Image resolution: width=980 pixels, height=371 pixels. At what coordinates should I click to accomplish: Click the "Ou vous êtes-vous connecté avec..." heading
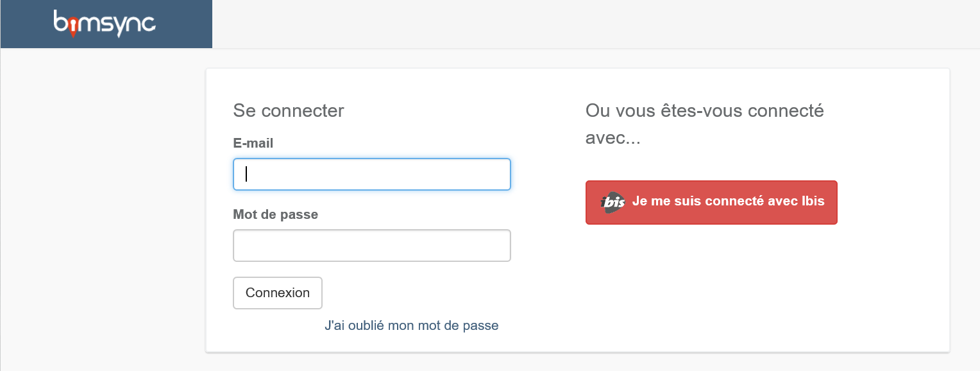point(704,110)
